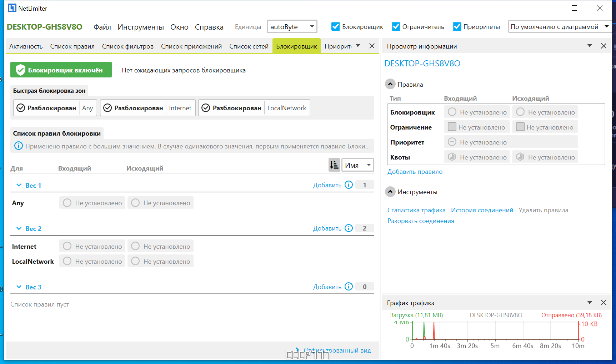Viewport: 616px width, 364px height.
Task: Click the Приоритет minus-circle icon
Action: 452,142
